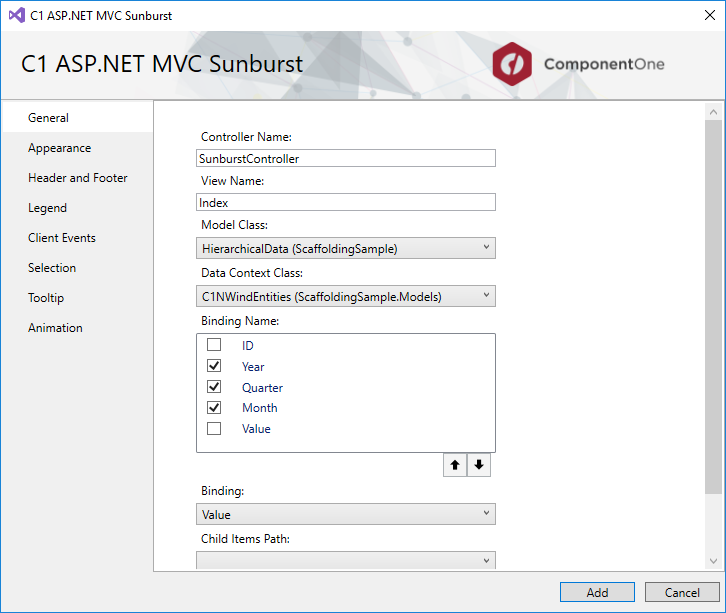Uncheck the Month binding name checkbox
726x613 pixels.
(214, 407)
